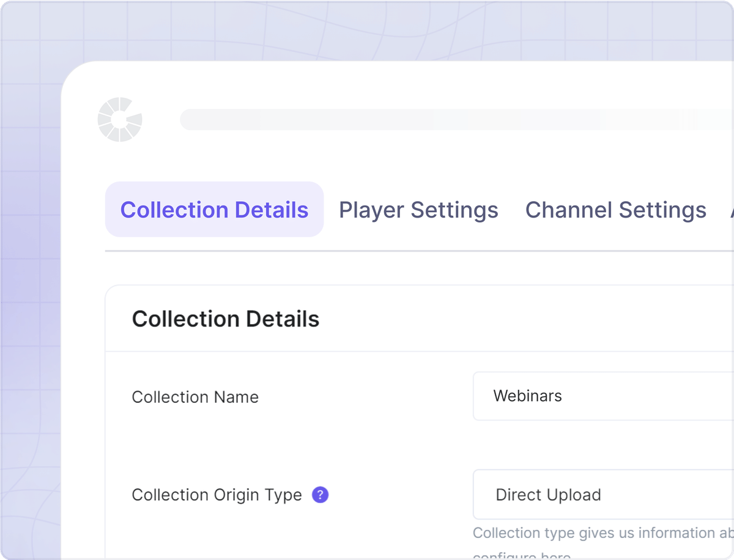Click the Collection Name field label
Screen dimensions: 734x560
point(195,397)
